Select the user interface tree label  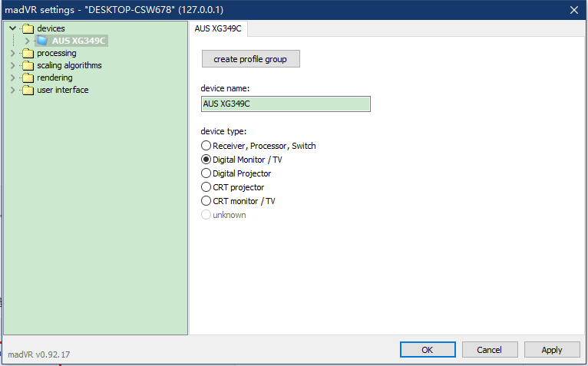[x=63, y=91]
